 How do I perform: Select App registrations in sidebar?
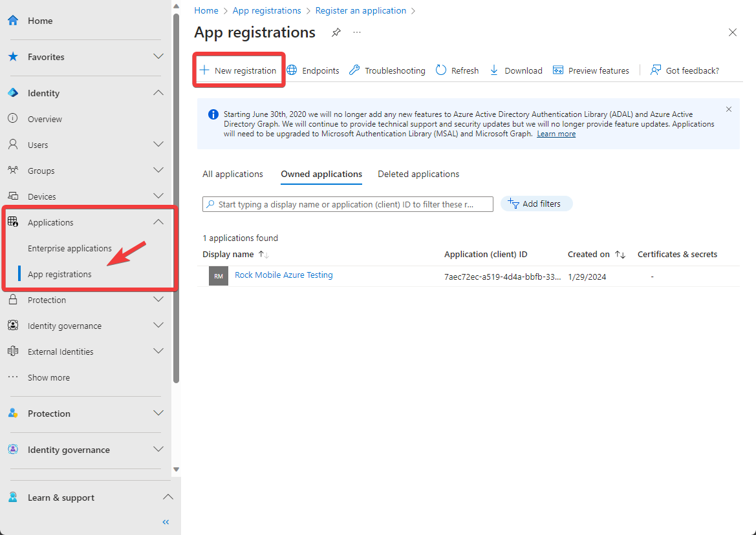point(59,274)
